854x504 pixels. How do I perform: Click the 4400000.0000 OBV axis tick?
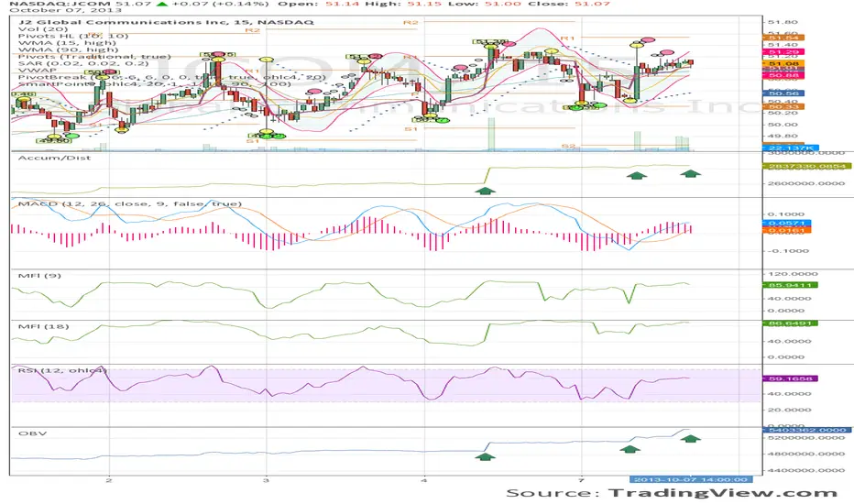pyautogui.click(x=806, y=470)
